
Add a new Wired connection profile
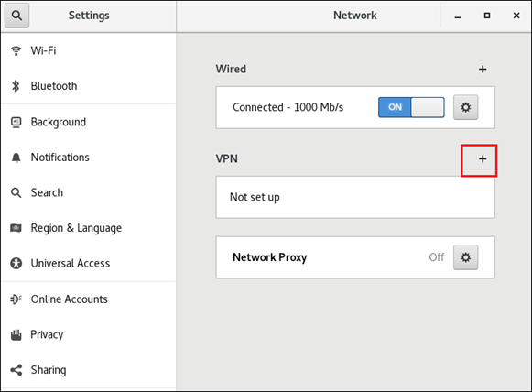483,70
